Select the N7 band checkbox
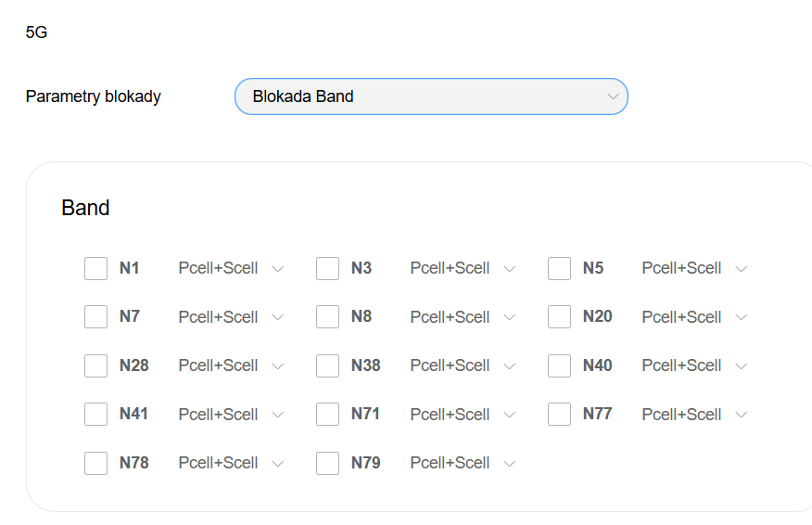The width and height of the screenshot is (812, 525). [x=96, y=317]
